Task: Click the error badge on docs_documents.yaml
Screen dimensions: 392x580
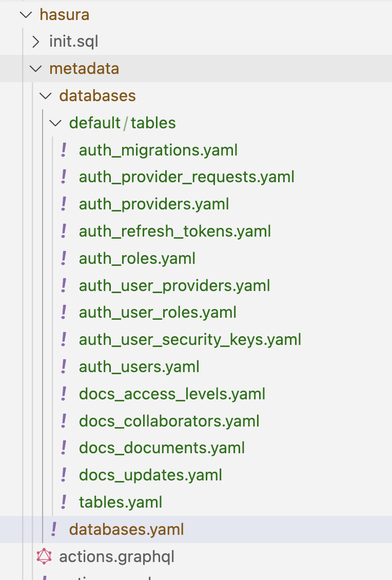Action: (x=63, y=448)
